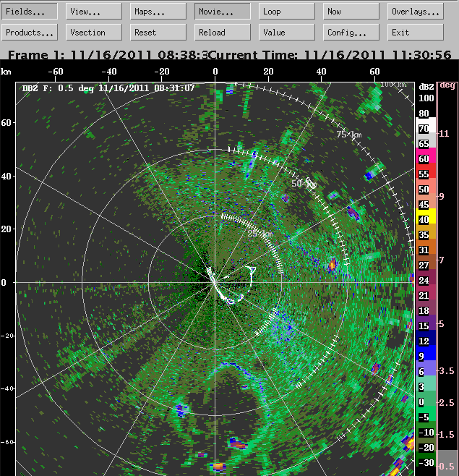Open the Maps... selector
This screenshot has width=459, height=476.
point(158,12)
